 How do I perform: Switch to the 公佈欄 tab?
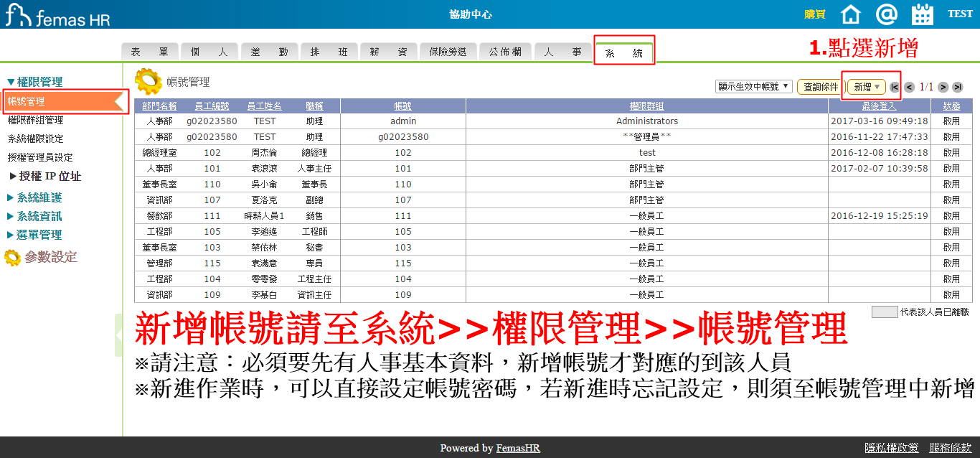coord(505,52)
